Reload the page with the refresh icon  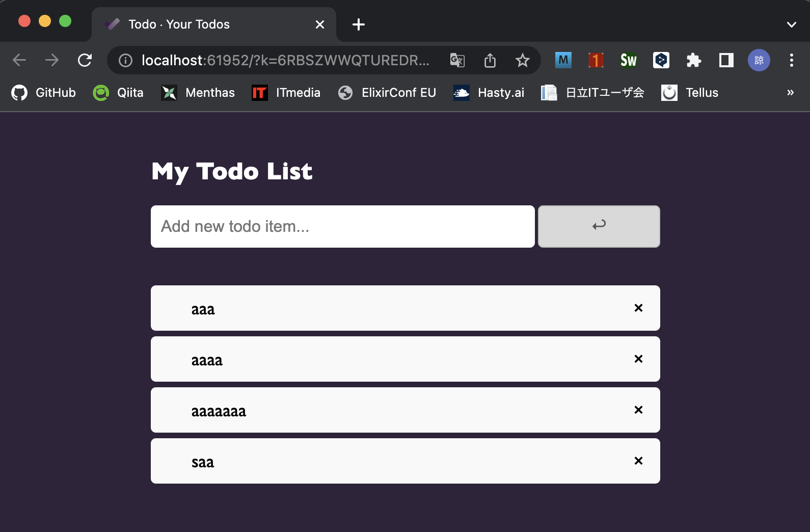(85, 60)
